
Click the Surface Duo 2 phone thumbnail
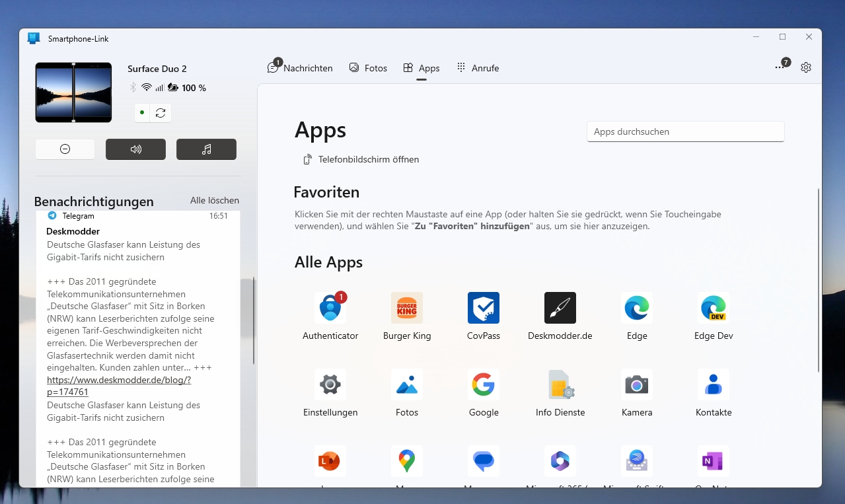coord(74,92)
